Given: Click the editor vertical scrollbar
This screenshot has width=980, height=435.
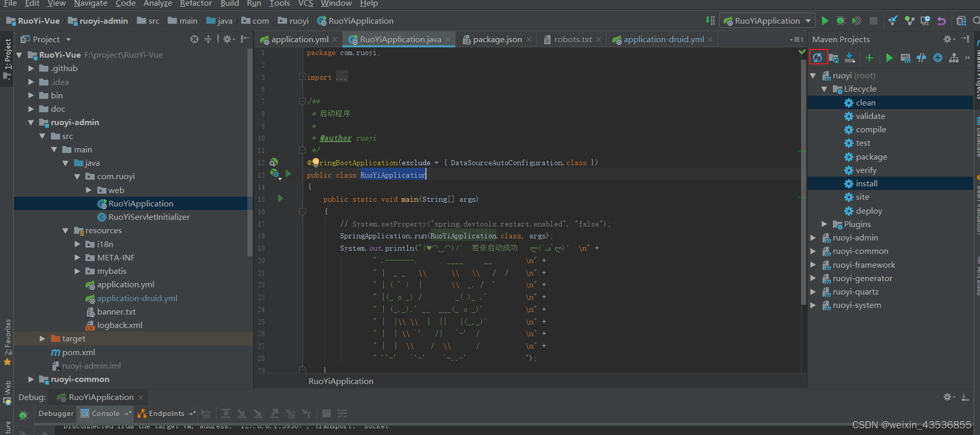Looking at the screenshot, I should (803, 183).
